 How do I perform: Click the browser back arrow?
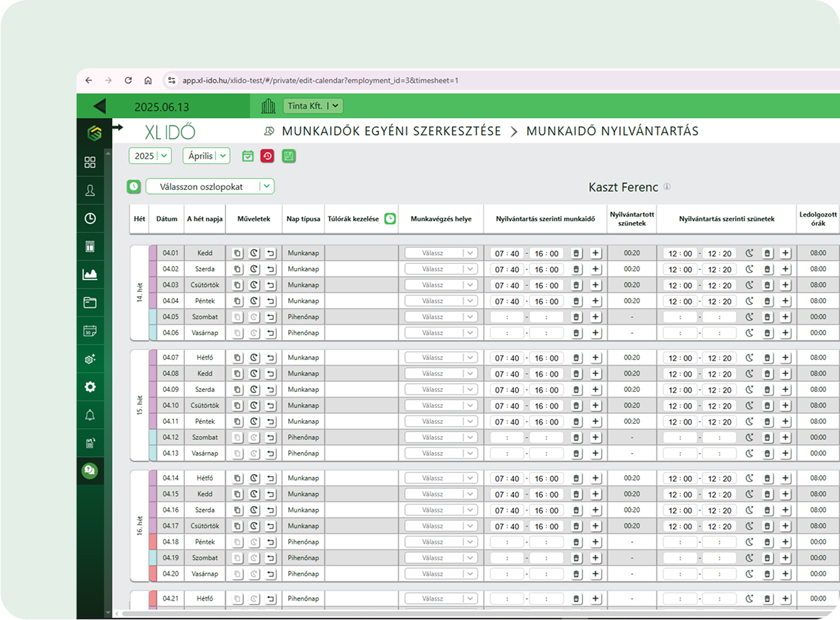pos(89,80)
